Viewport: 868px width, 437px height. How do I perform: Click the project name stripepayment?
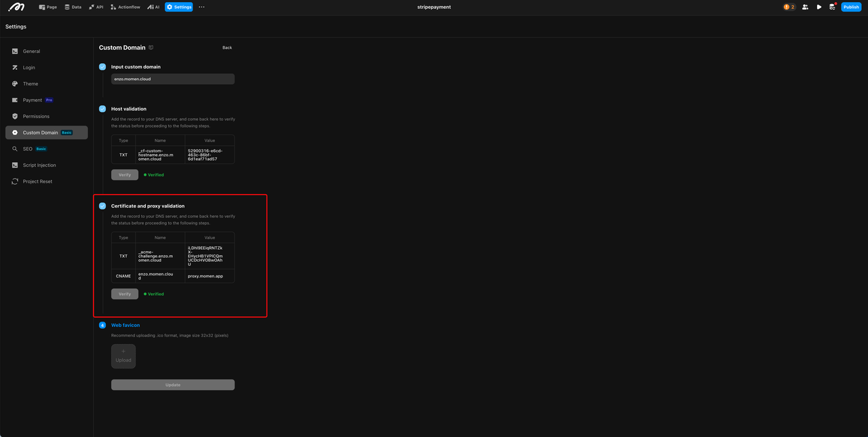[434, 7]
